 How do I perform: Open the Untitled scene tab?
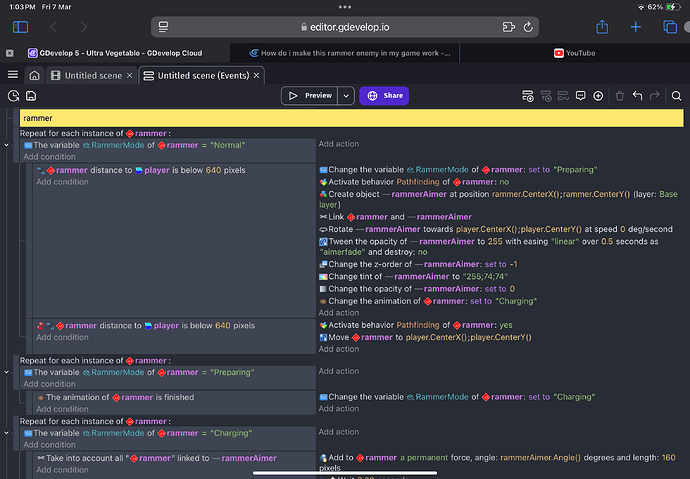87,76
